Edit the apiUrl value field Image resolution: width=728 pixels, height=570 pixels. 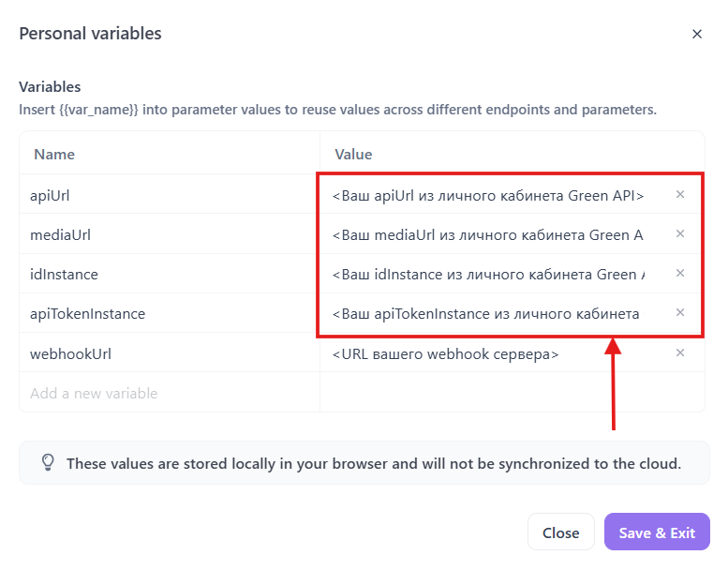(x=487, y=196)
